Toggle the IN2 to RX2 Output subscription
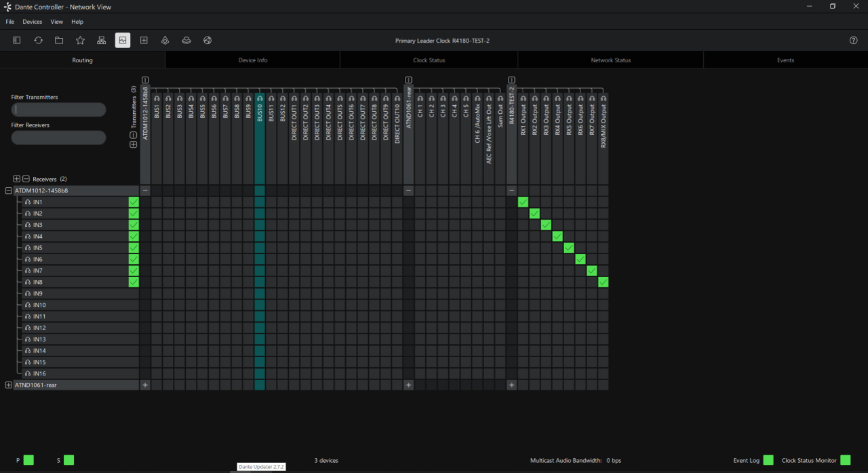 tap(534, 213)
